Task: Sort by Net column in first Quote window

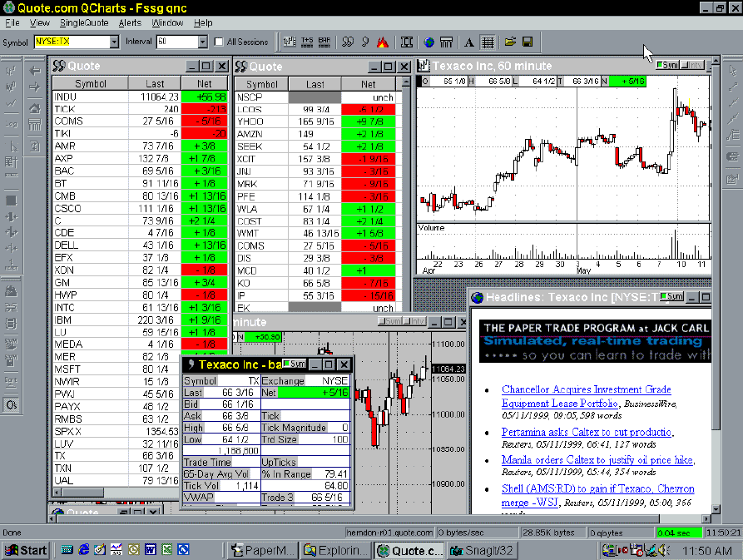Action: (204, 83)
